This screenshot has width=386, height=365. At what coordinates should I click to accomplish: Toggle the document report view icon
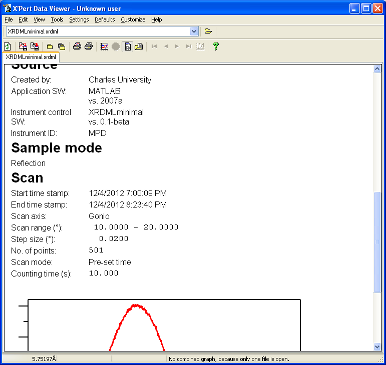(128, 47)
